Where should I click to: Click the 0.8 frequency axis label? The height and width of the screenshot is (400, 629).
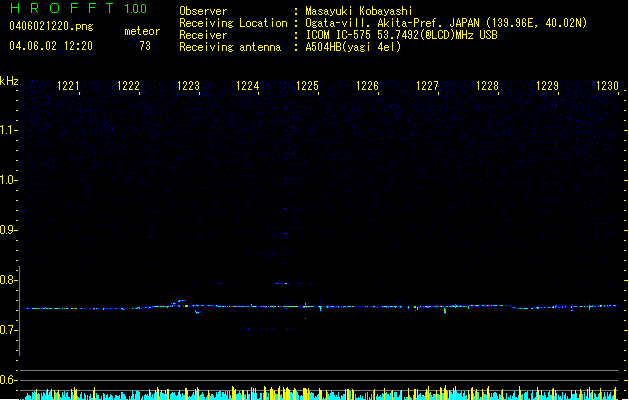pyautogui.click(x=9, y=280)
